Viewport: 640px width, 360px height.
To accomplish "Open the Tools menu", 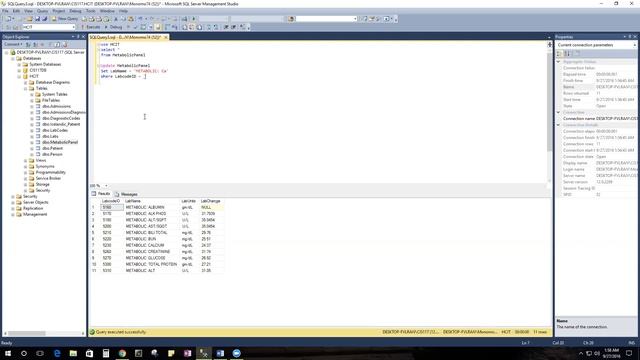I will pyautogui.click(x=91, y=11).
